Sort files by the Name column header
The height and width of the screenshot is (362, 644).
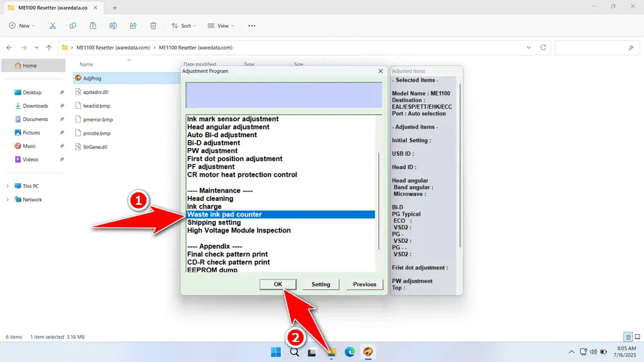click(x=86, y=64)
